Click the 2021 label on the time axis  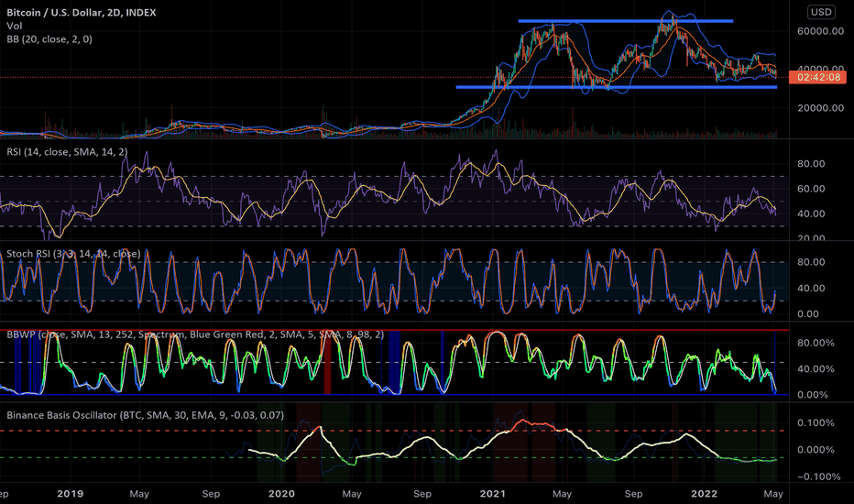(x=492, y=494)
